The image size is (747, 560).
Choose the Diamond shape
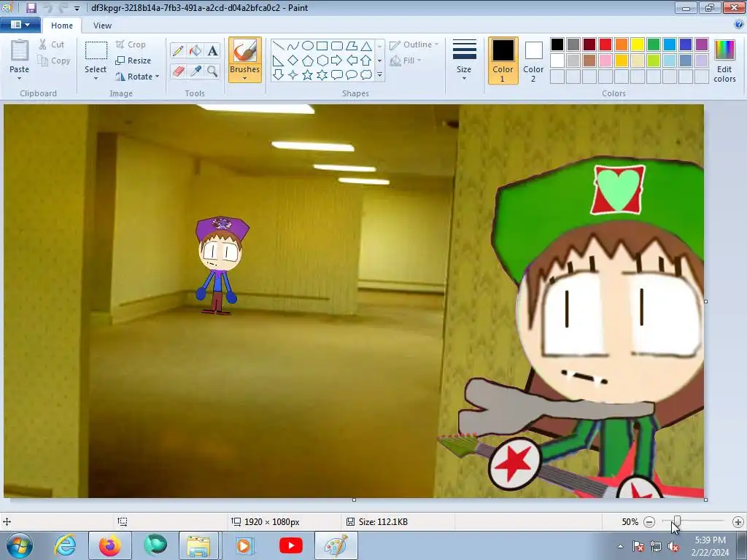293,61
